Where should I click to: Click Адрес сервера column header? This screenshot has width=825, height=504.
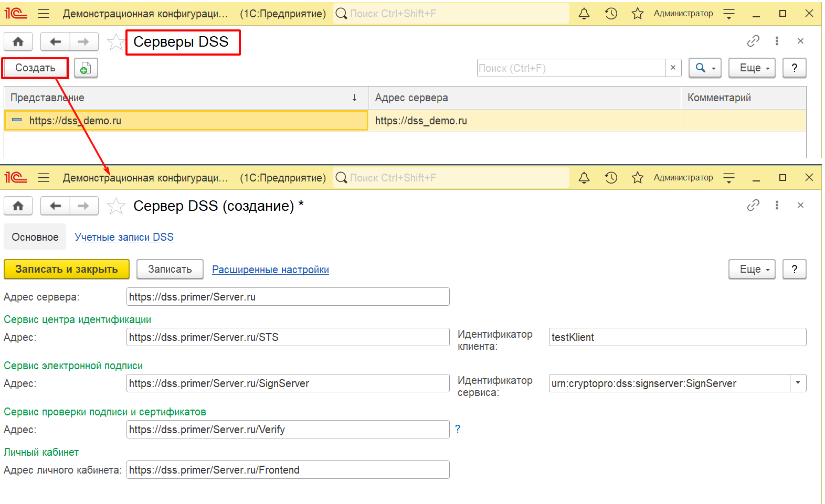pyautogui.click(x=525, y=98)
